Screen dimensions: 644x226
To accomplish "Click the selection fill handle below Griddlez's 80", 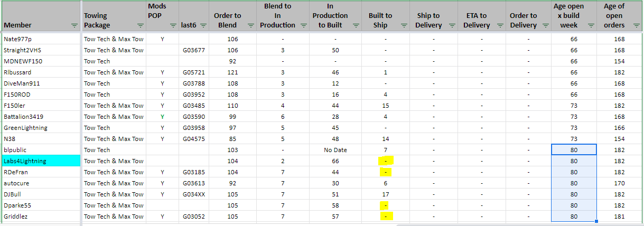I will click(x=596, y=221).
